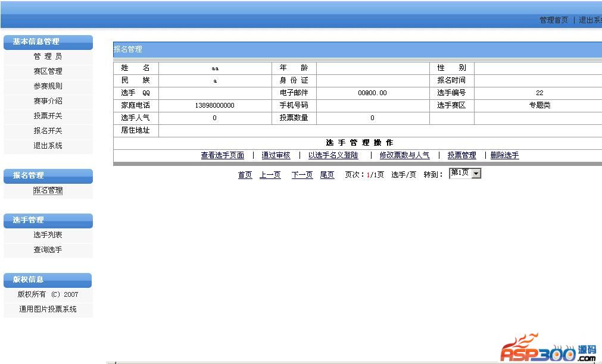Click 专题类 value cell

(539, 105)
